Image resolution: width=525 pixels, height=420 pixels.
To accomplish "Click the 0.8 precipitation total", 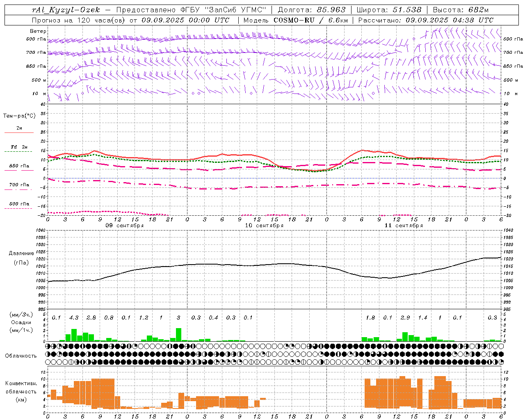I will [x=109, y=317].
